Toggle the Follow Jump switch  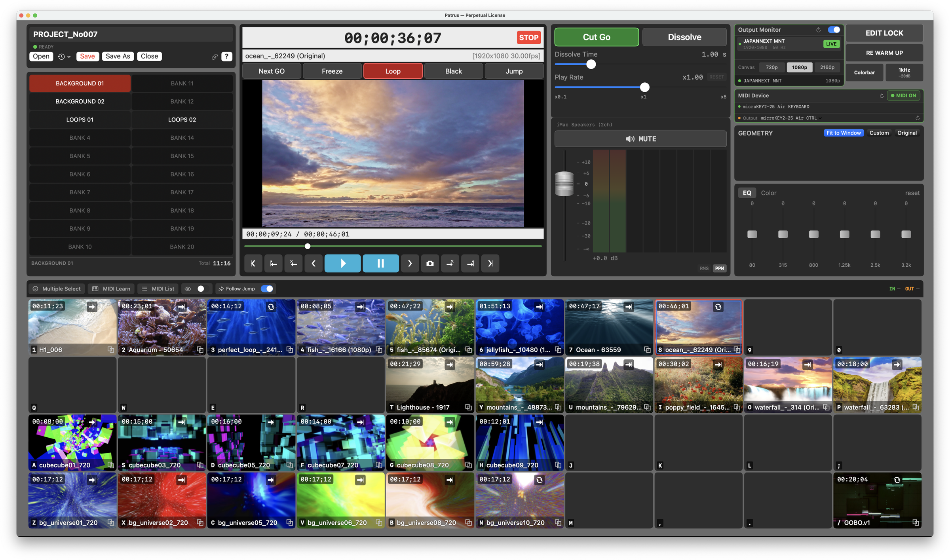pyautogui.click(x=267, y=289)
